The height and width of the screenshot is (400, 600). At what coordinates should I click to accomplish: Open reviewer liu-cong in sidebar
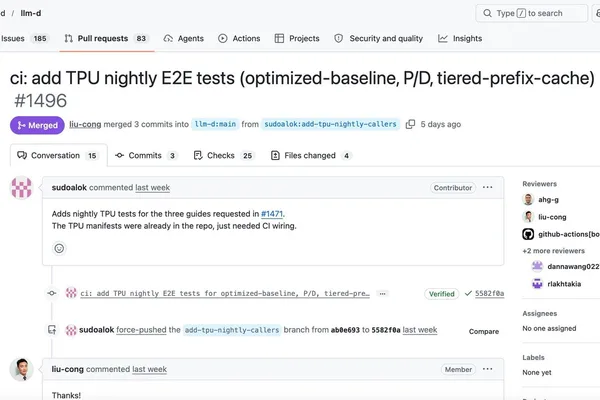(552, 217)
